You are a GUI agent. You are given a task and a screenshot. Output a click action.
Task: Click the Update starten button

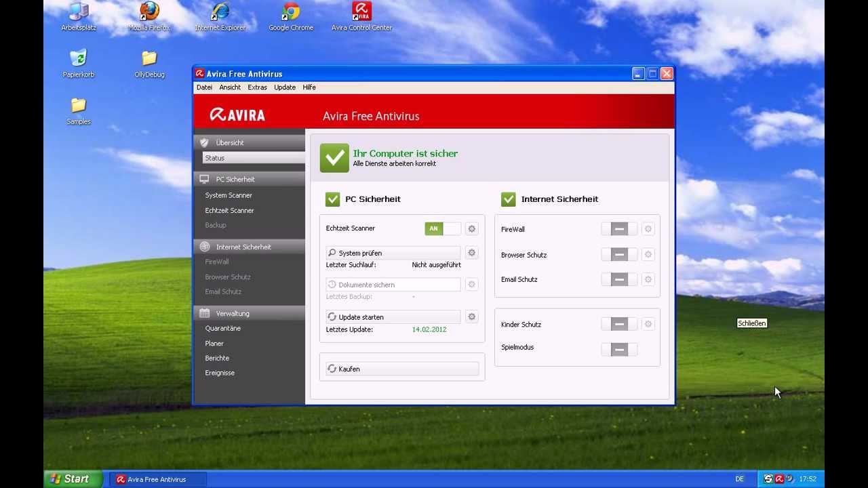(393, 317)
